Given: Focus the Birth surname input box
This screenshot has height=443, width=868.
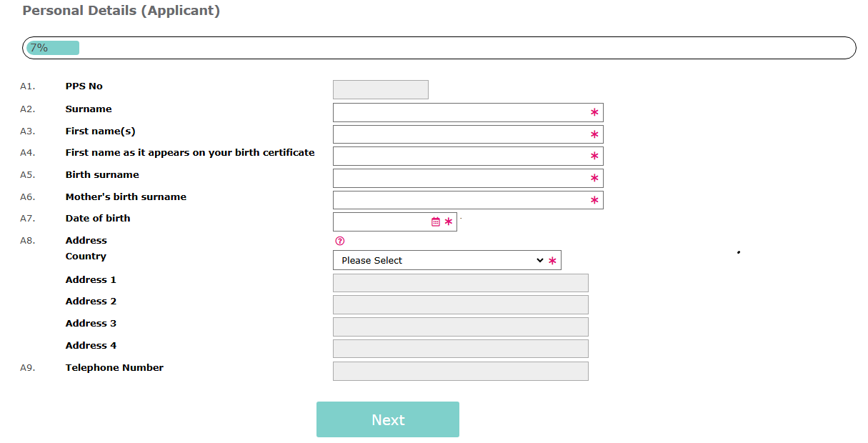Looking at the screenshot, I should pyautogui.click(x=461, y=179).
